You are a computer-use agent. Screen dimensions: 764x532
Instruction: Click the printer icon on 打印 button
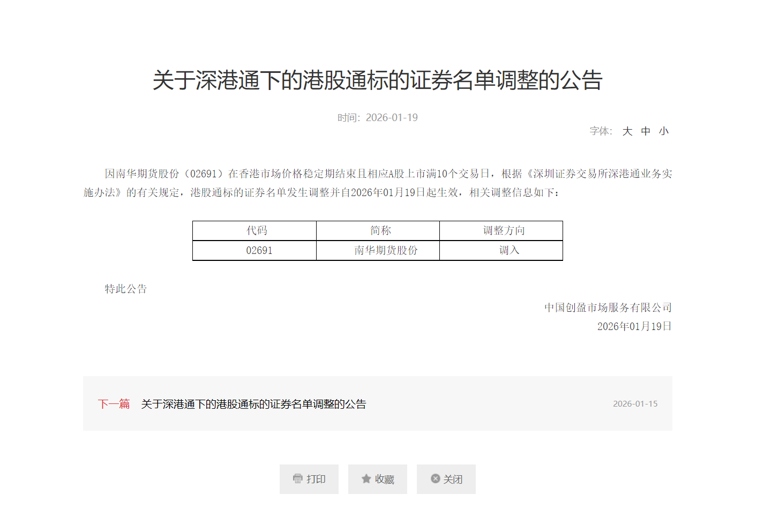click(x=298, y=479)
